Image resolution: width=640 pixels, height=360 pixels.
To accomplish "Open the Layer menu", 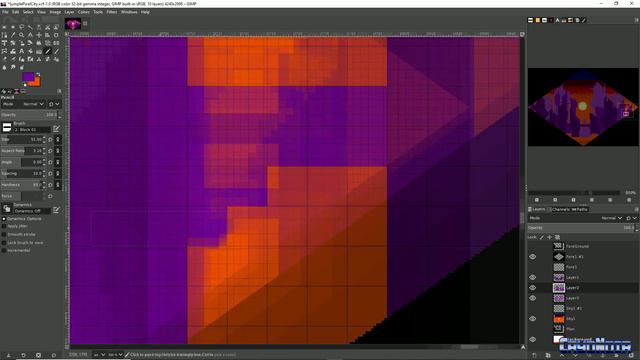I will pos(69,12).
